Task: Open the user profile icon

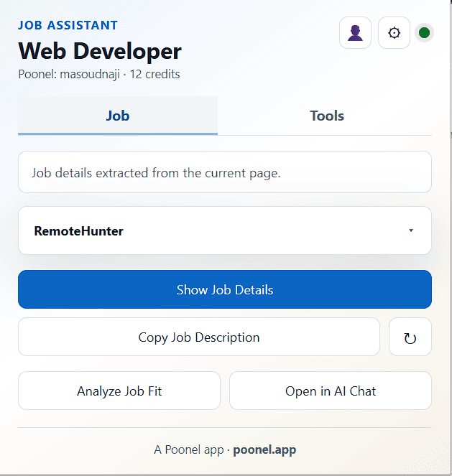Action: pos(355,33)
